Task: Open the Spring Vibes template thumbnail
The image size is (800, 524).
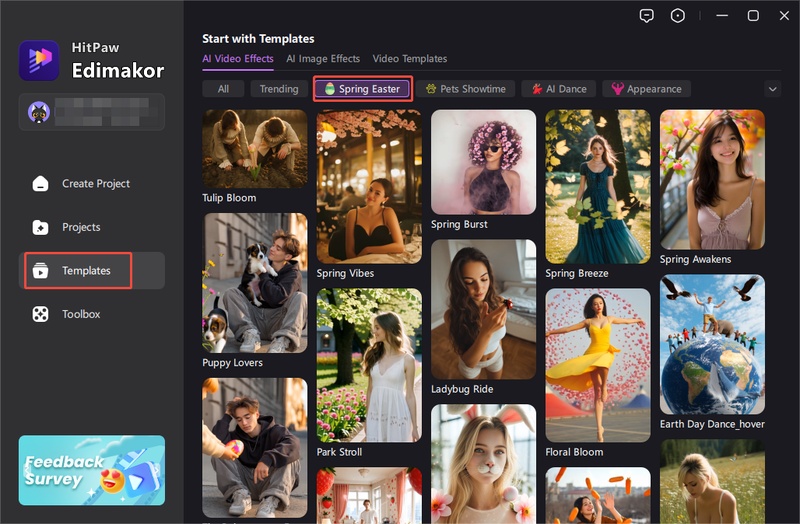Action: click(x=369, y=187)
